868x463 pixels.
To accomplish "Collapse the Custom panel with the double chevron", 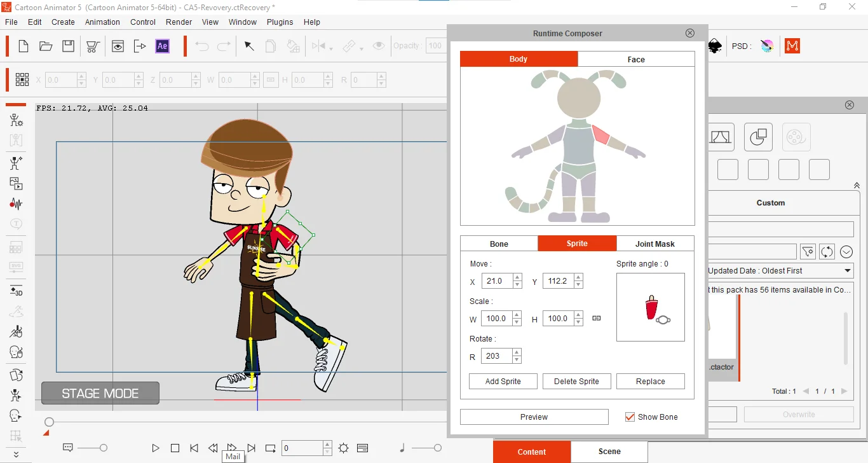I will coord(856,185).
